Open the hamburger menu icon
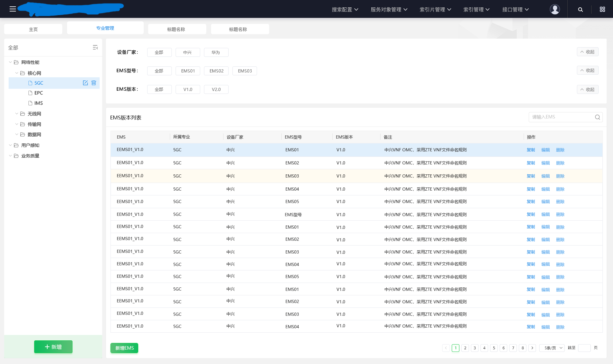Screen dimensions: 613x364 point(13,9)
